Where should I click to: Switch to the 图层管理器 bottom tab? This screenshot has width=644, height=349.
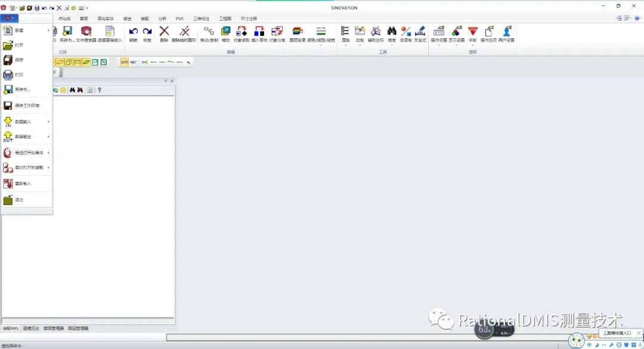pos(78,329)
